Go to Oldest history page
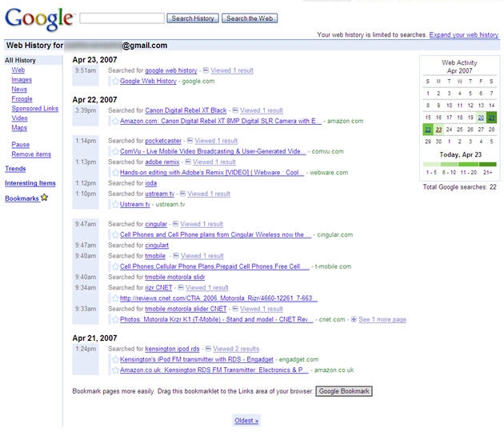 (246, 421)
